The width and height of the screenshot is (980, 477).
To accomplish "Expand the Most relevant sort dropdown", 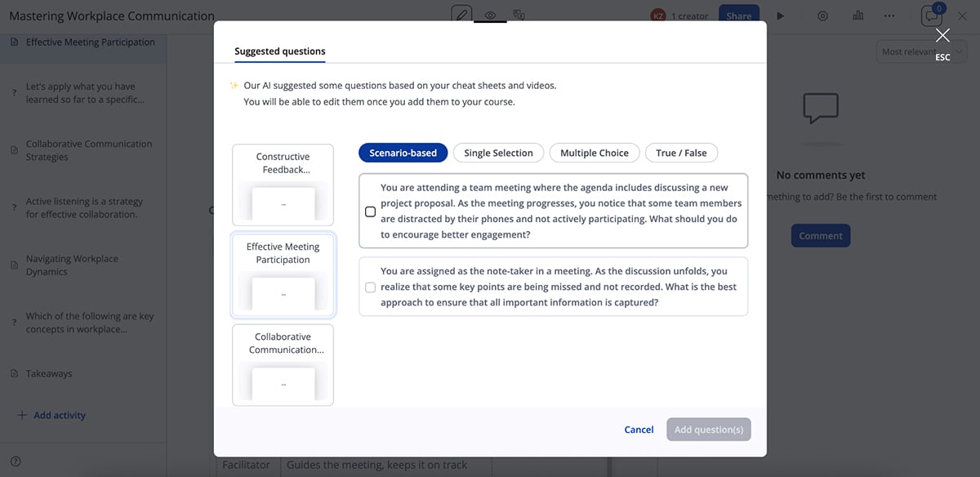I will tap(920, 51).
